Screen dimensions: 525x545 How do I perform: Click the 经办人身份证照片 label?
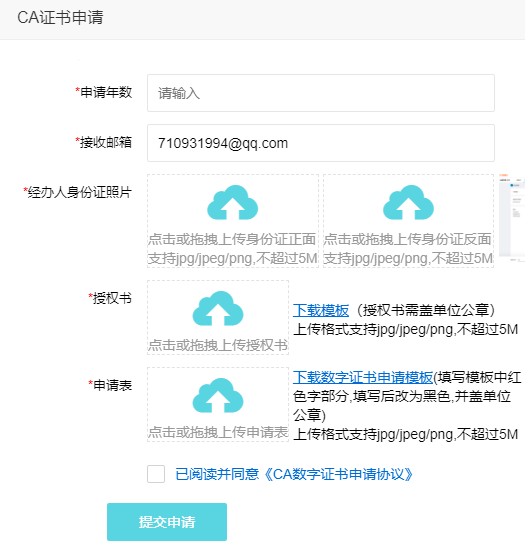point(78,192)
